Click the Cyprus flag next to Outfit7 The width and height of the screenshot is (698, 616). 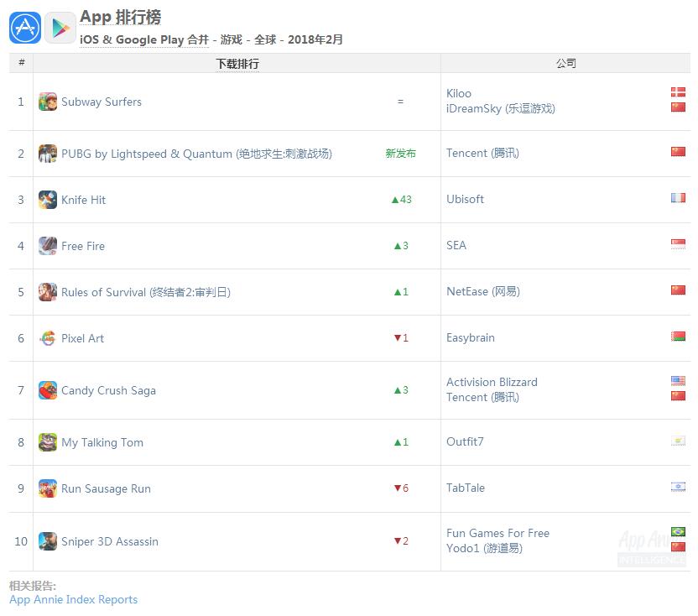(678, 441)
